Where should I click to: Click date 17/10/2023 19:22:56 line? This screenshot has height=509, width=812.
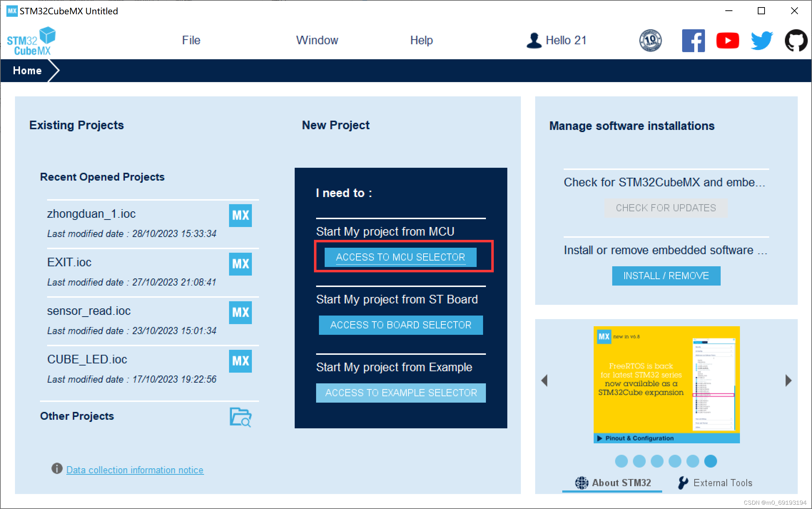(132, 379)
